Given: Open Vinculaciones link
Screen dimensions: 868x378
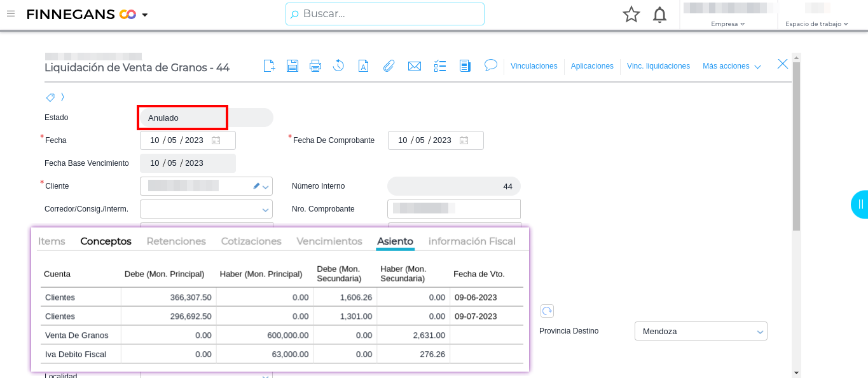Looking at the screenshot, I should [534, 66].
